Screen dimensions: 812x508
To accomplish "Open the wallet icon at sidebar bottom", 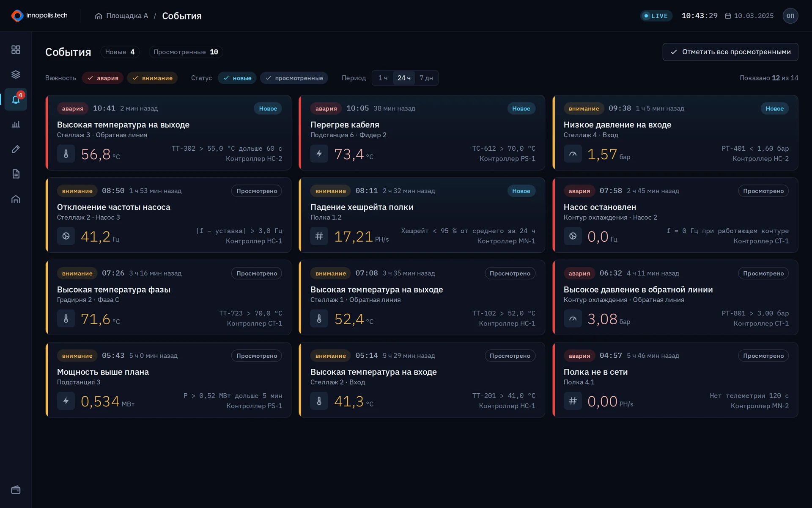I will click(16, 490).
